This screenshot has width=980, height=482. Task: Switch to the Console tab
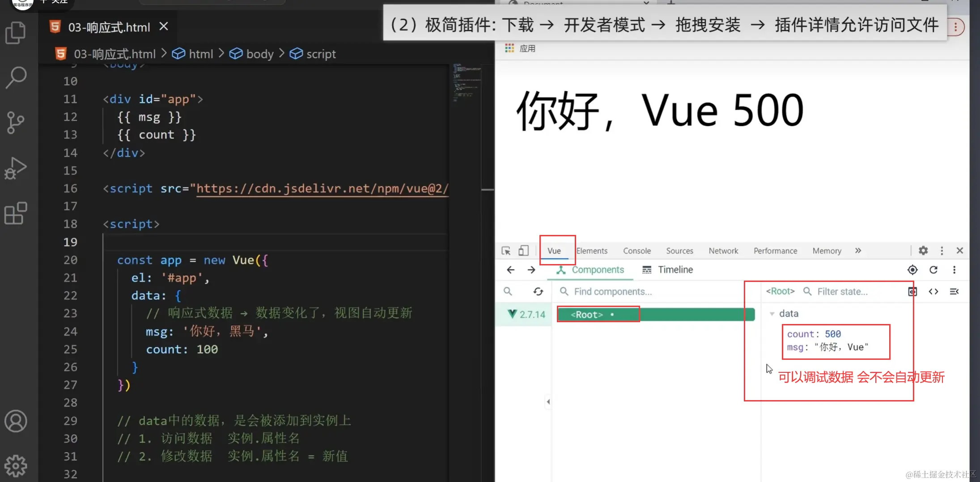pos(637,251)
